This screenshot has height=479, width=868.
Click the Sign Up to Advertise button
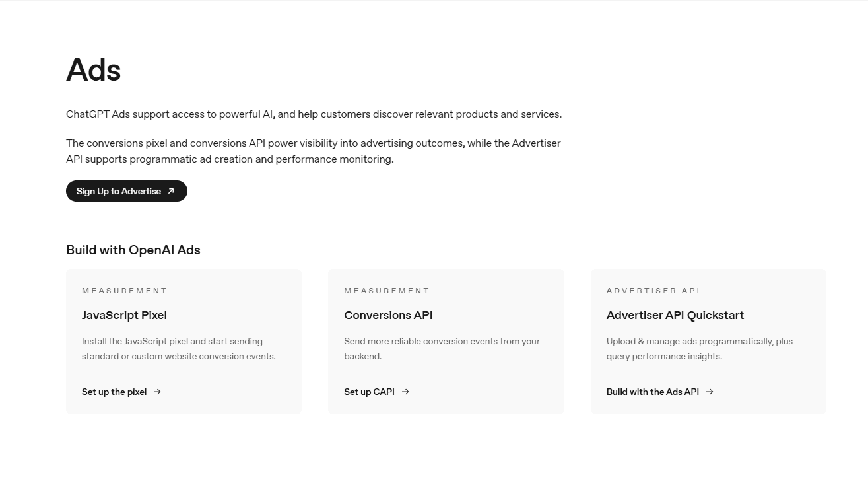tap(127, 191)
